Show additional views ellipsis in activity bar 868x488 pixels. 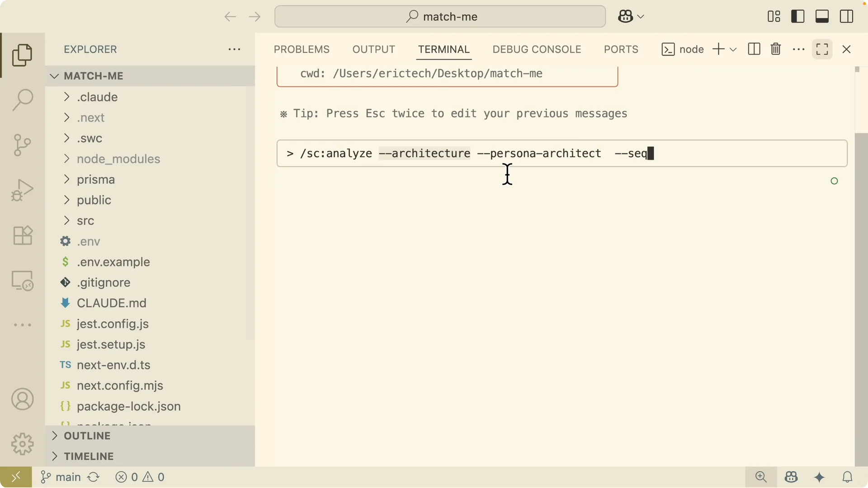pyautogui.click(x=22, y=325)
